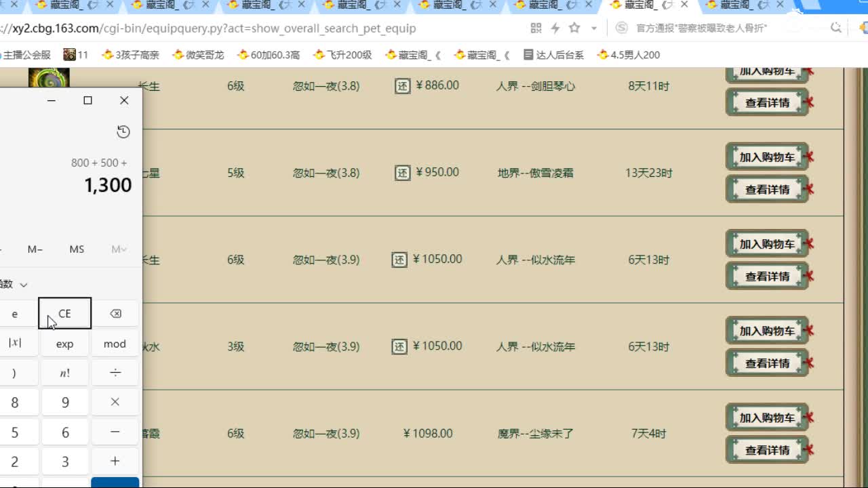The width and height of the screenshot is (868, 488).
Task: Click the mod key on the calculator
Action: coord(115,344)
